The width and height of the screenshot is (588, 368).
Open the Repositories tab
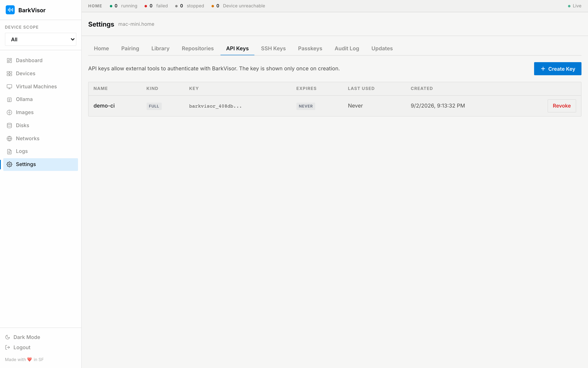point(198,48)
